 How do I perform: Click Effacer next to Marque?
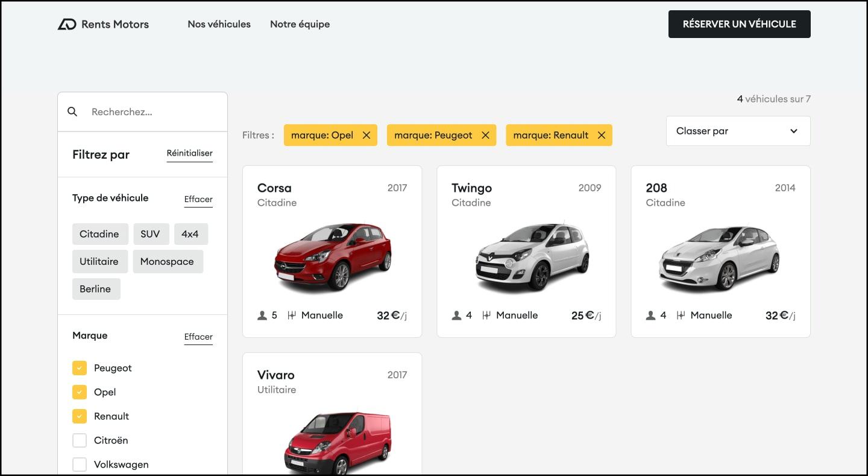pos(198,337)
